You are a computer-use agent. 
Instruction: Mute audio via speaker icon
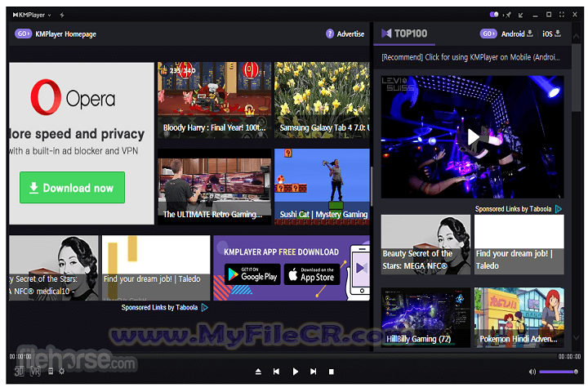(x=532, y=372)
